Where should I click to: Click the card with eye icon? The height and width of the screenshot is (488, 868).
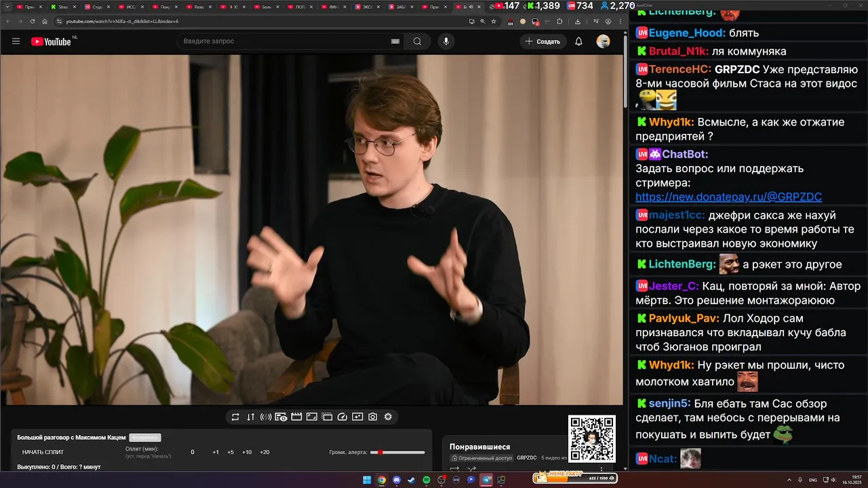[x=281, y=417]
